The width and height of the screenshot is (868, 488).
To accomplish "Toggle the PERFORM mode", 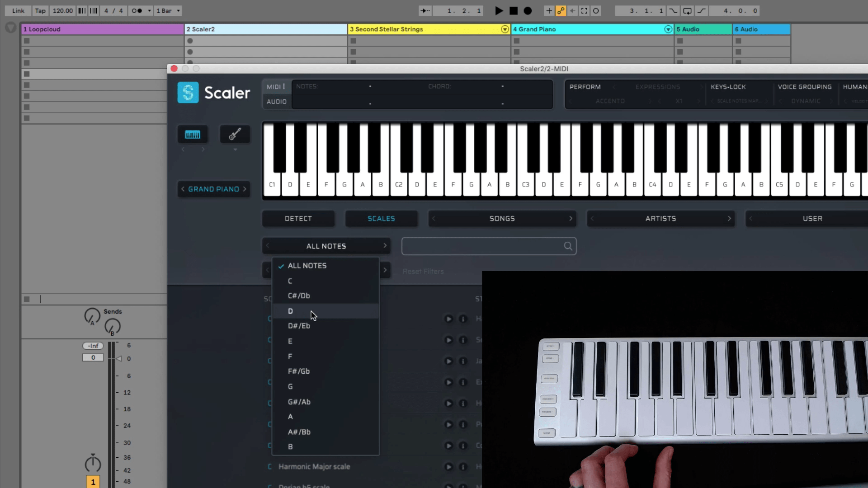I will [x=585, y=87].
